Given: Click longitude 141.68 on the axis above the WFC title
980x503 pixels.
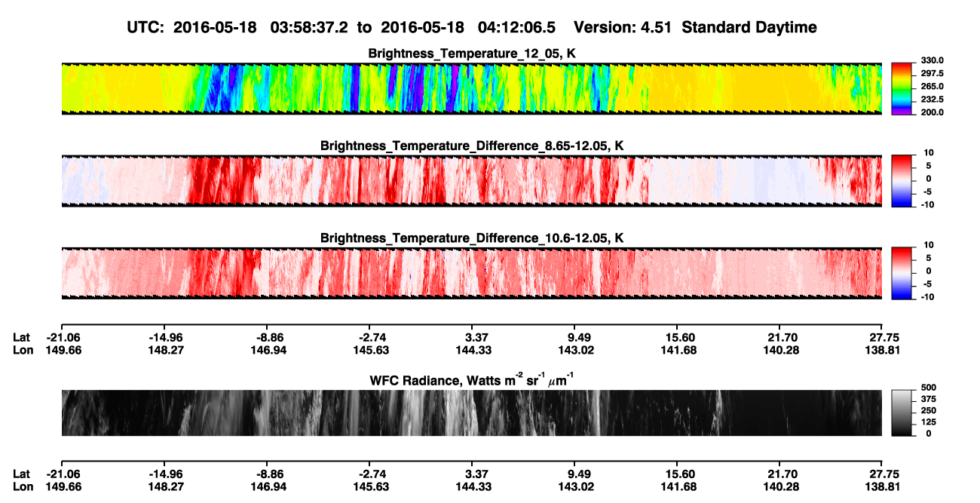Looking at the screenshot, I should 678,350.
